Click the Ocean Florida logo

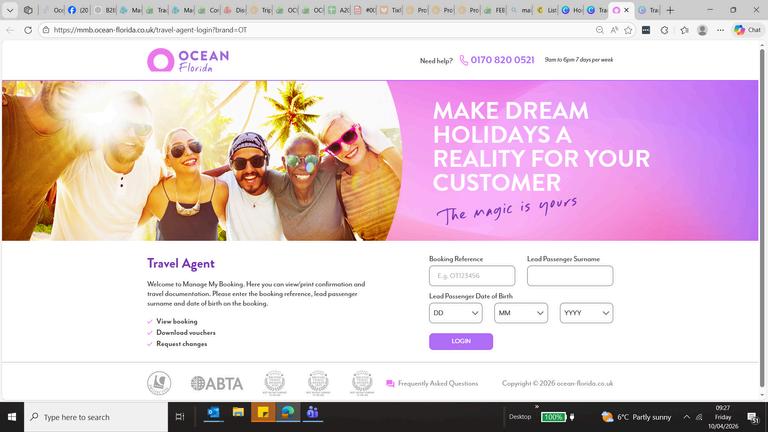point(188,60)
